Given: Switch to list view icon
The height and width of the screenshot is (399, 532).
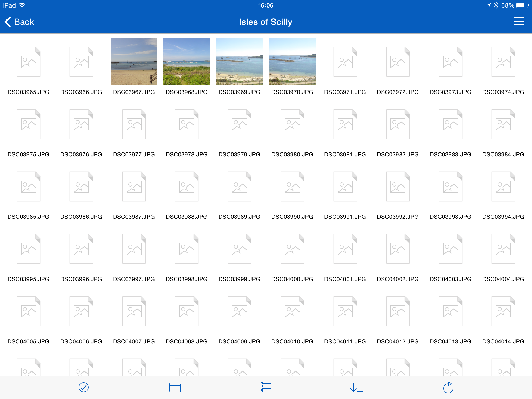Looking at the screenshot, I should coord(266,387).
